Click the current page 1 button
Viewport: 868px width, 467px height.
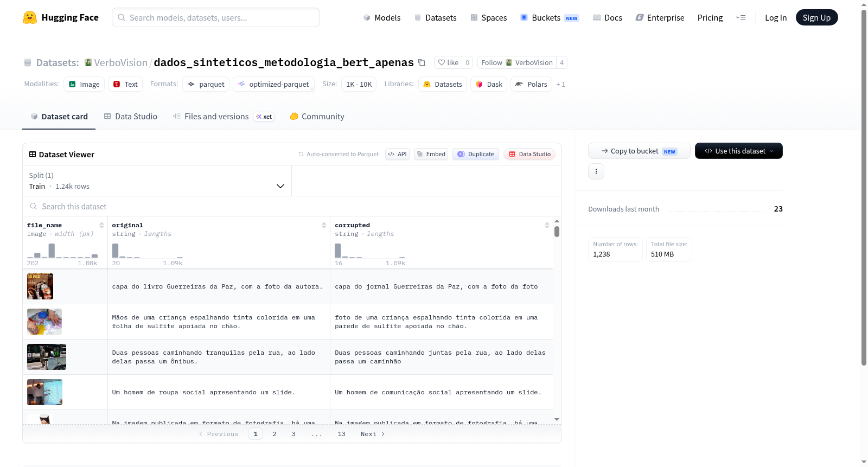point(256,434)
